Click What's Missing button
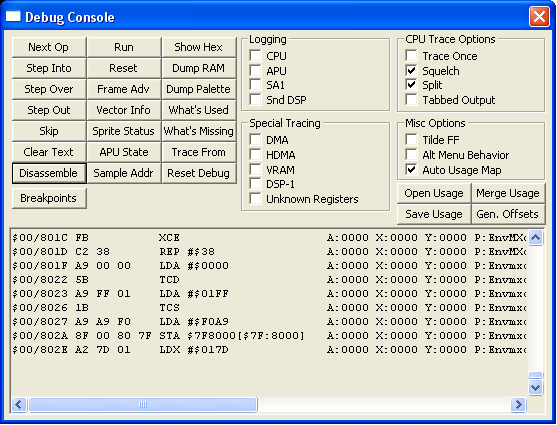Screen dimensions: 557x425 (199, 131)
